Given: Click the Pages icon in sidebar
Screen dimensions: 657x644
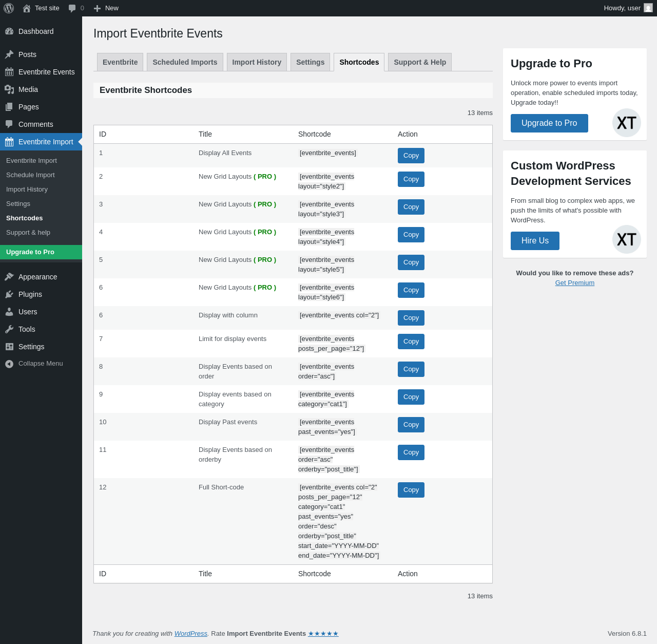Looking at the screenshot, I should point(9,107).
